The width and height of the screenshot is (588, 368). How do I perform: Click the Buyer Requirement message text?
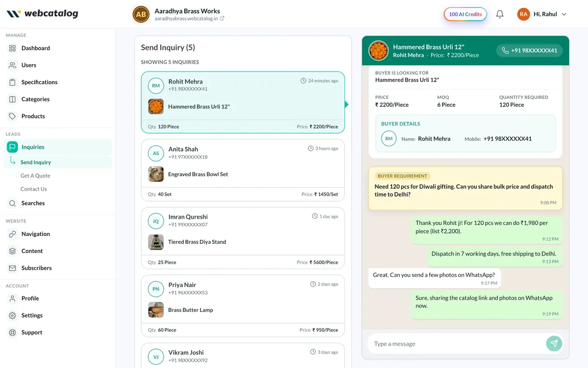click(x=464, y=190)
